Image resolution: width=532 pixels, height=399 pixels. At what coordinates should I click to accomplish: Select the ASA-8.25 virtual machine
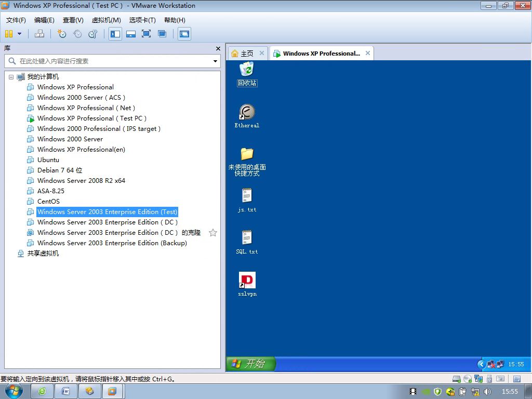click(50, 191)
